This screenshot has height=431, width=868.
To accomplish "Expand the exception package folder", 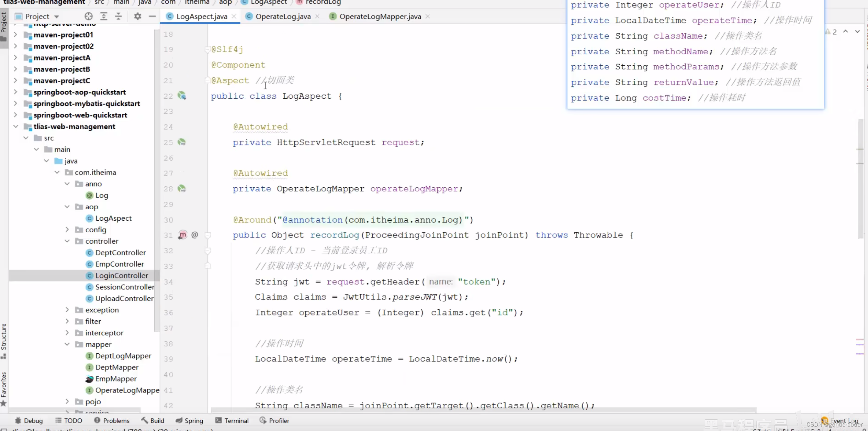I will (67, 310).
